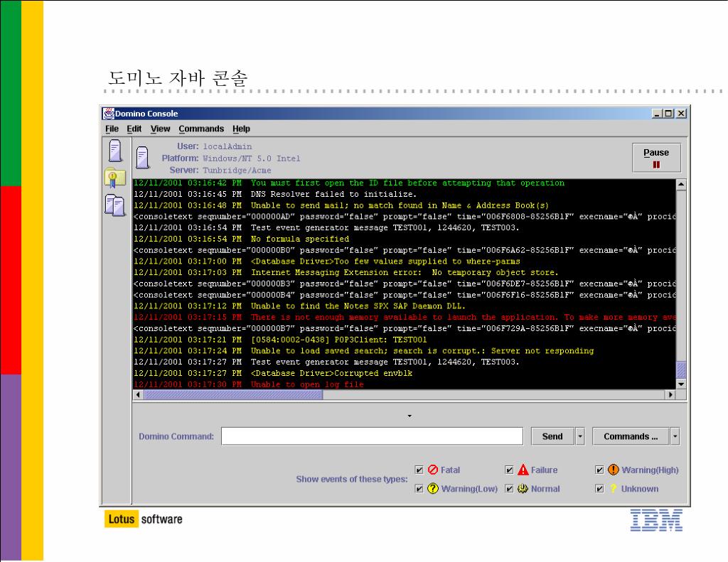728x562 pixels.
Task: Click the 'No formula specified' log line
Action: [x=242, y=239]
